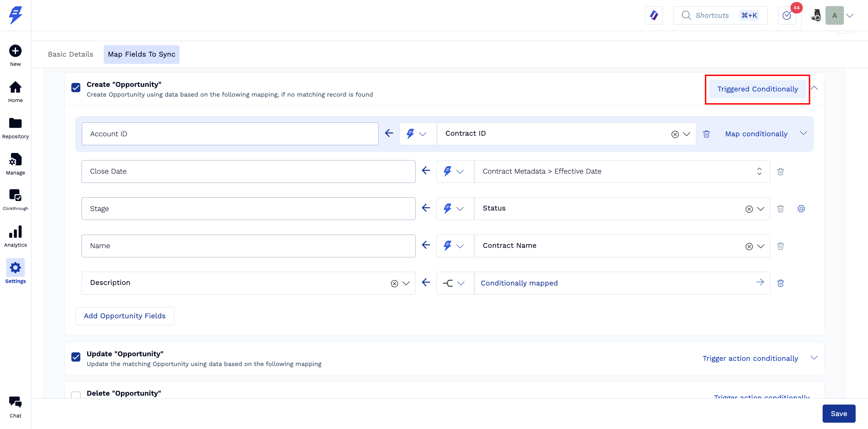Uncheck the Update "Opportunity" checkbox
Viewport: 868px width, 429px height.
(x=76, y=357)
